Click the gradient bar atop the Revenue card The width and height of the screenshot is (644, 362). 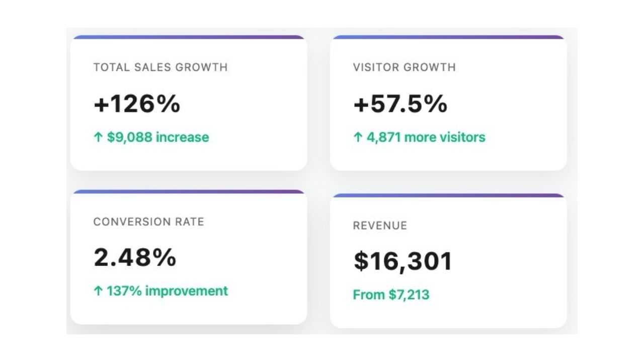tap(448, 194)
